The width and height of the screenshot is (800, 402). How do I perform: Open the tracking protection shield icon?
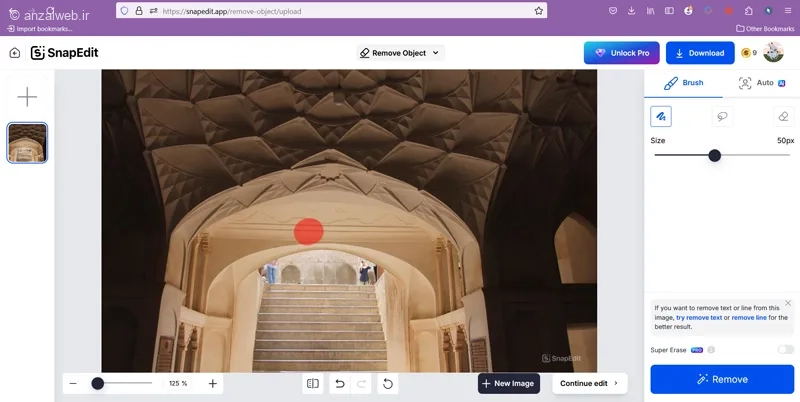(x=124, y=11)
